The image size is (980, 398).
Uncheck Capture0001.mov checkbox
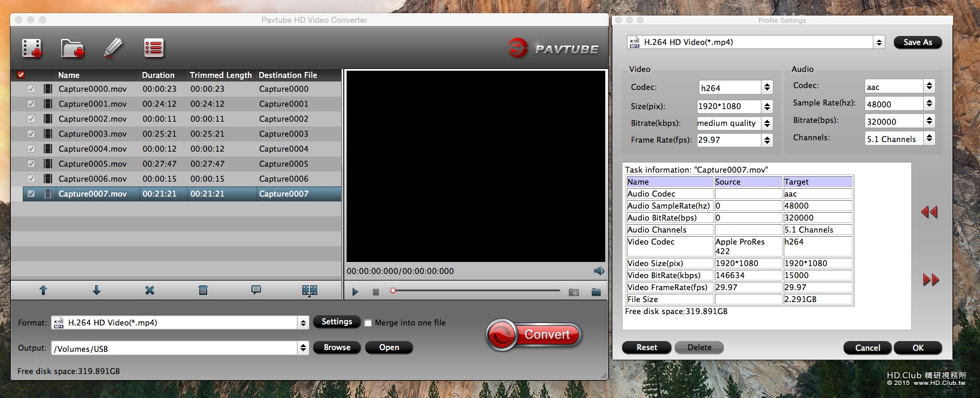(31, 104)
